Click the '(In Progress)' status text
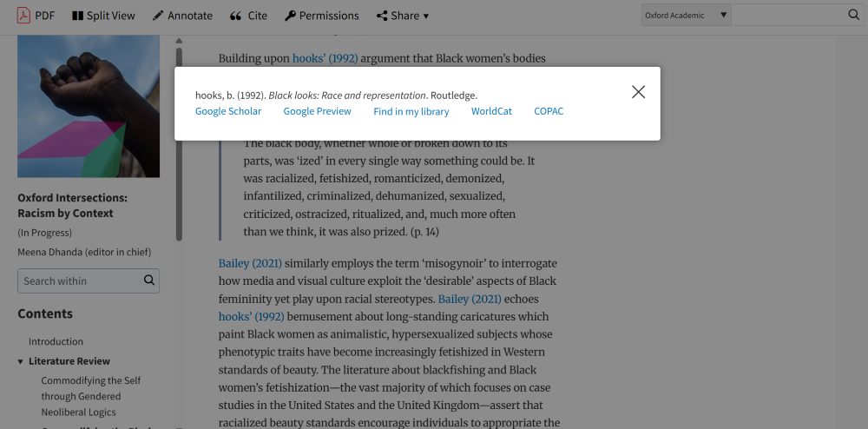The width and height of the screenshot is (868, 429). tap(45, 233)
